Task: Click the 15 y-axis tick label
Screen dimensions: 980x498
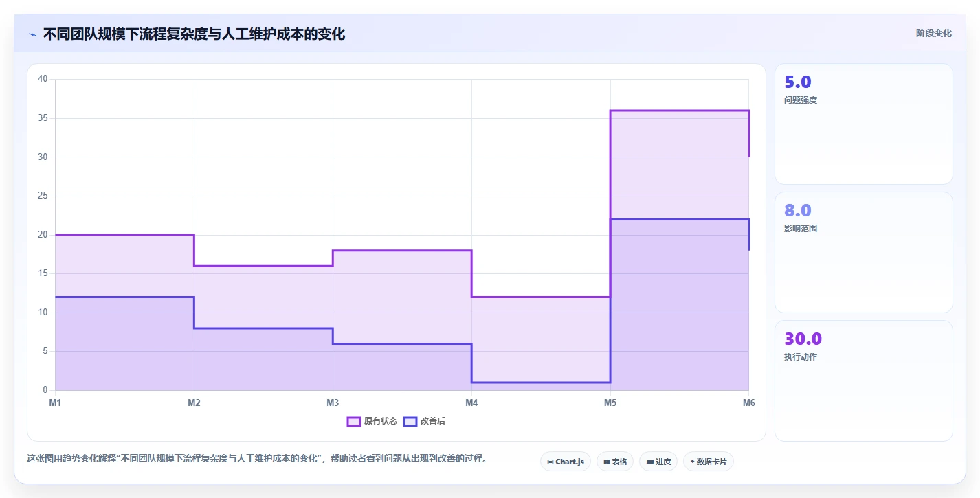Action: coord(43,273)
